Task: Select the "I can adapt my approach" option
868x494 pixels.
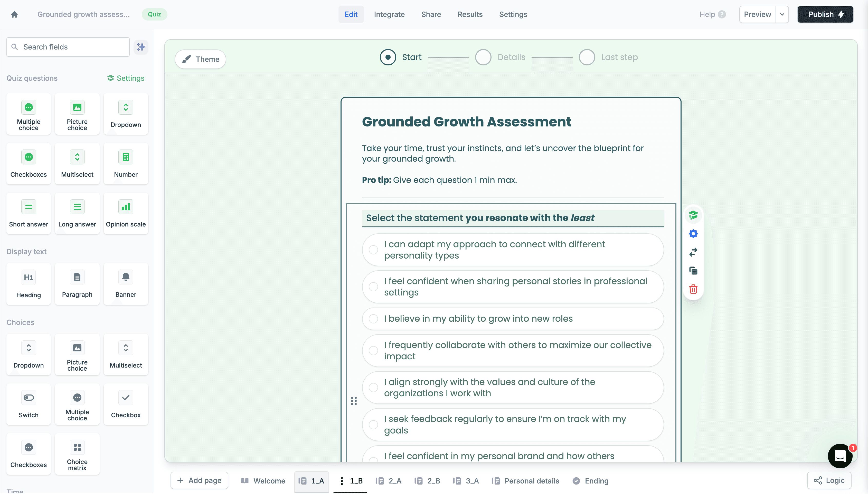Action: coord(513,250)
